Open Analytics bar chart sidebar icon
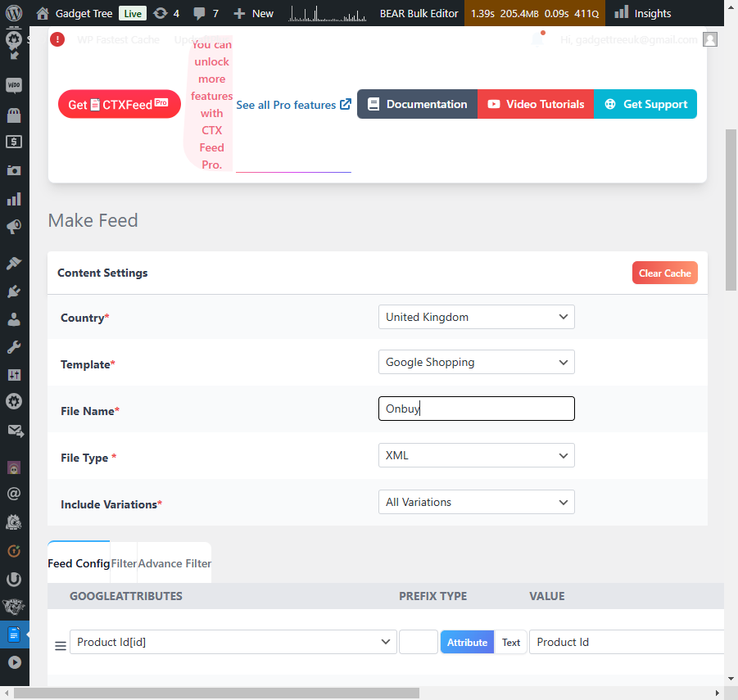The image size is (738, 700). pyautogui.click(x=14, y=198)
